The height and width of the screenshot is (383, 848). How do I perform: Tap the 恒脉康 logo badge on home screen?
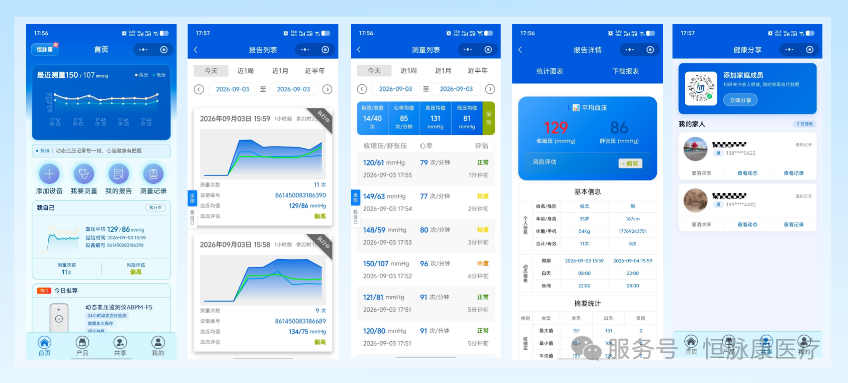click(x=45, y=50)
